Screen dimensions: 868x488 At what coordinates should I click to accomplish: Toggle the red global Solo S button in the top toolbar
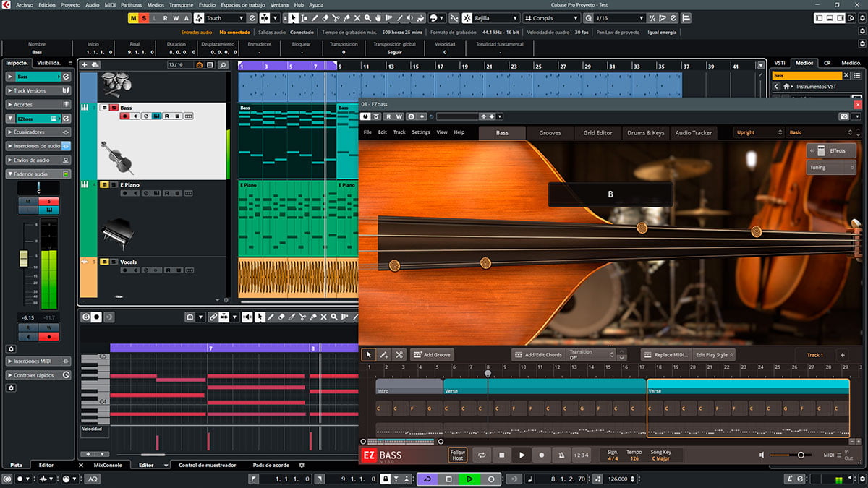(143, 17)
